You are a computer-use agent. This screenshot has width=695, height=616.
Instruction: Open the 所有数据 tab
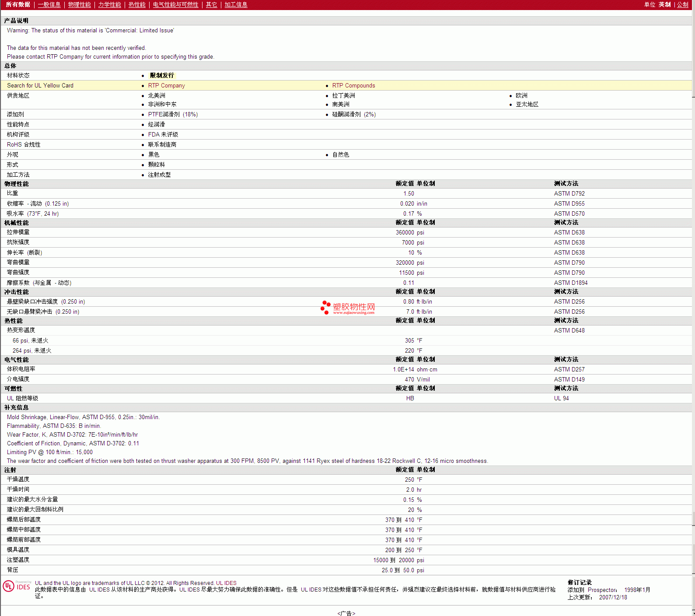click(18, 5)
